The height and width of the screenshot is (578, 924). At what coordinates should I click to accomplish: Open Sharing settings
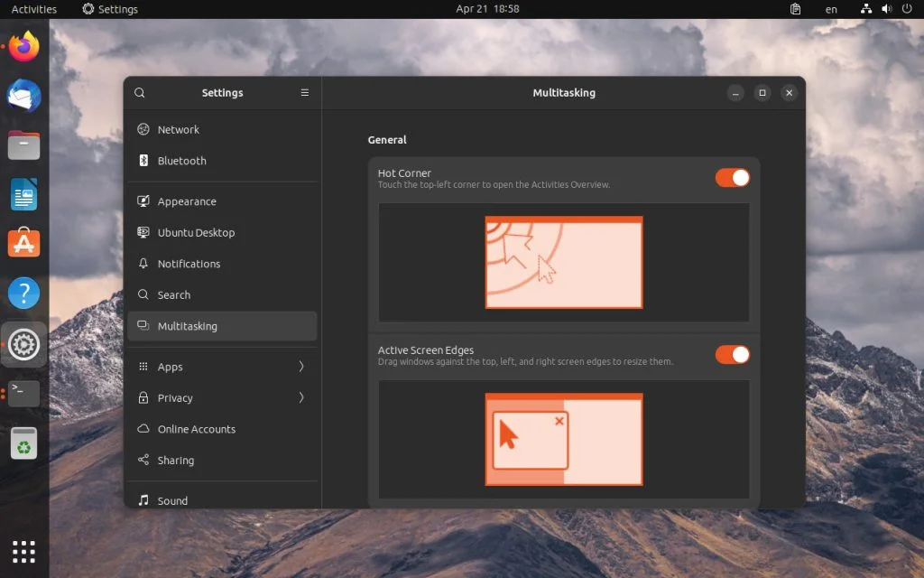pyautogui.click(x=176, y=460)
